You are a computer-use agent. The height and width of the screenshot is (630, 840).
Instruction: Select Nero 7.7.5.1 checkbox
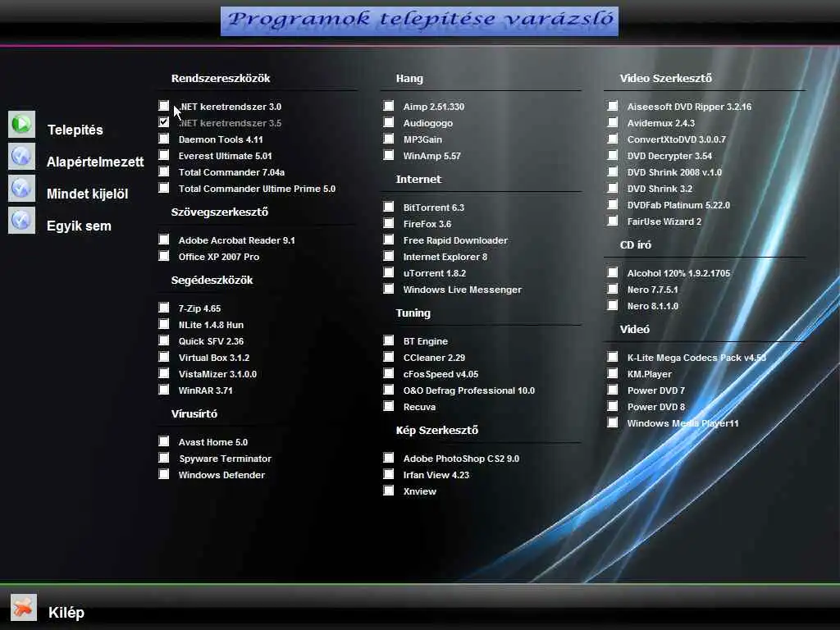tap(613, 289)
